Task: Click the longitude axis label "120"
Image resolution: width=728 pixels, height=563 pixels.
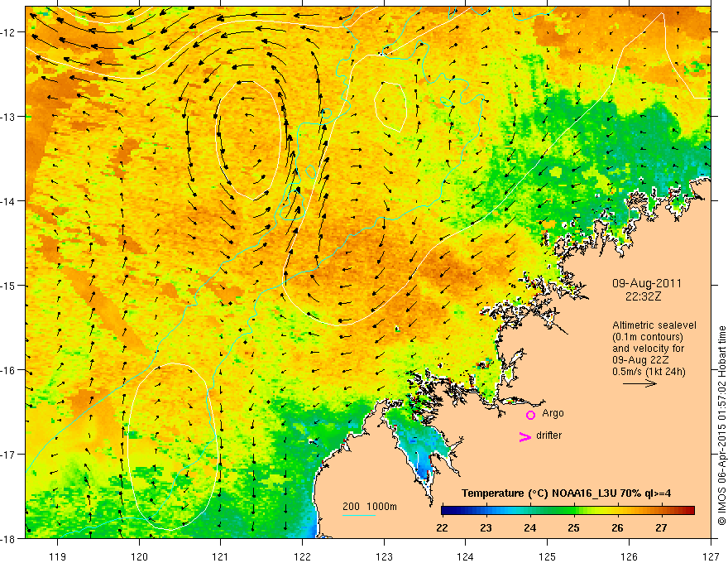Action: tap(139, 556)
